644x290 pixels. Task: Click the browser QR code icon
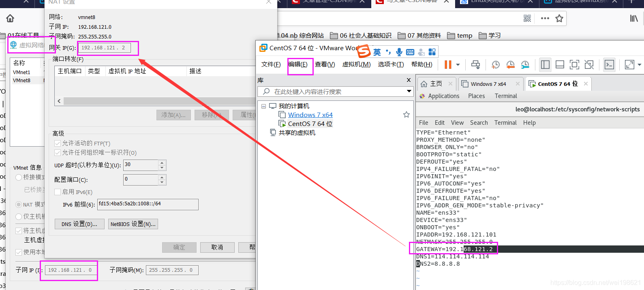pos(527,18)
